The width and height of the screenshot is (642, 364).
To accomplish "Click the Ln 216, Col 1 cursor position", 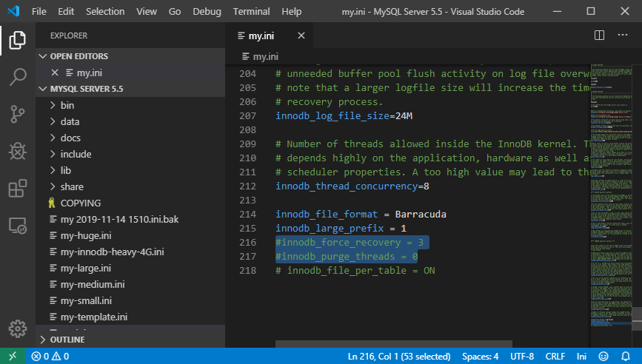I will click(399, 356).
